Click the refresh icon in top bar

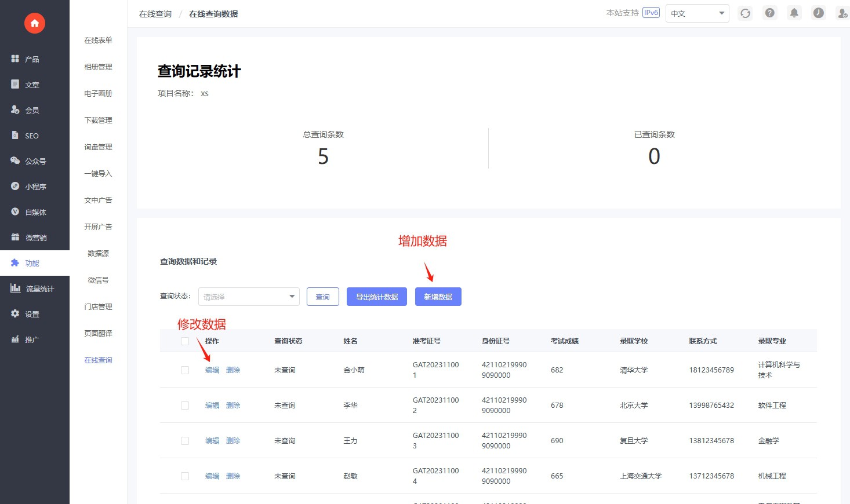745,13
